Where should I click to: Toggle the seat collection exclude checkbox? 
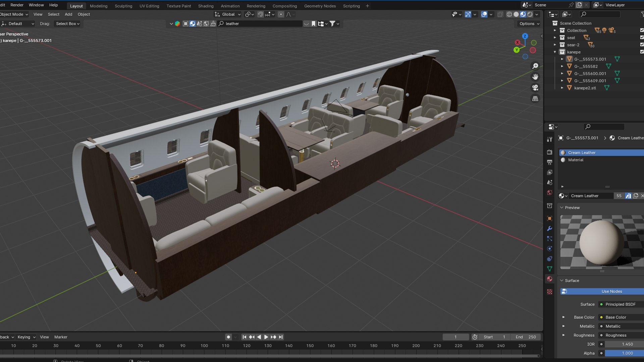pyautogui.click(x=642, y=38)
